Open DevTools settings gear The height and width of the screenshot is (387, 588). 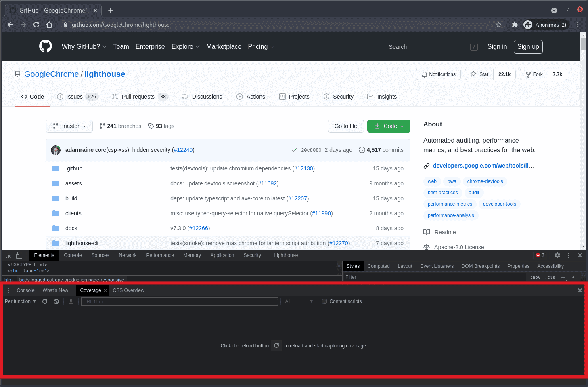click(557, 255)
